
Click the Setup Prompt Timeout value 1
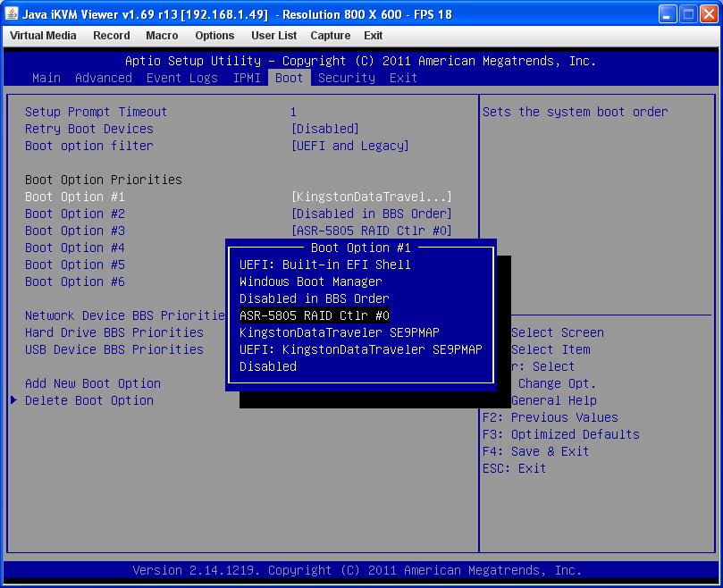[x=293, y=112]
